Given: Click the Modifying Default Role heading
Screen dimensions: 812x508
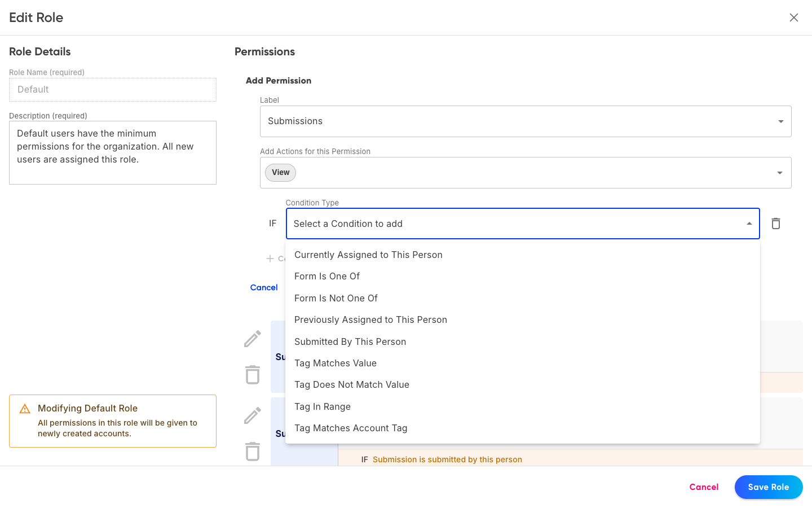Looking at the screenshot, I should [x=87, y=409].
